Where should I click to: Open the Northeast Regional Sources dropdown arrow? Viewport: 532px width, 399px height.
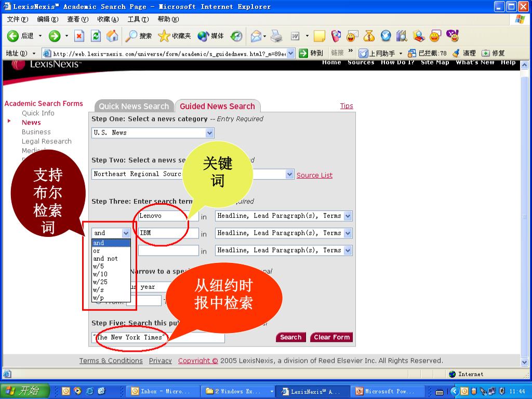tap(289, 175)
